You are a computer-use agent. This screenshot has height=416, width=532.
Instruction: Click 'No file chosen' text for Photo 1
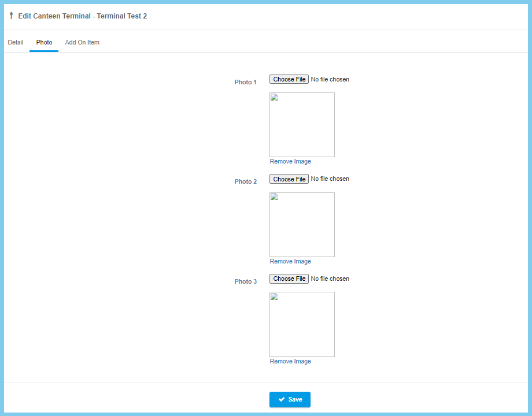(x=330, y=79)
